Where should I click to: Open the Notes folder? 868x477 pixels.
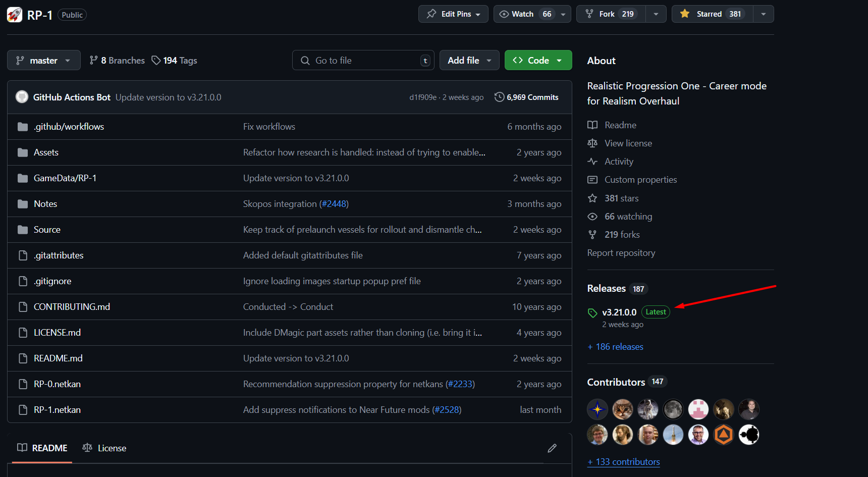point(45,204)
